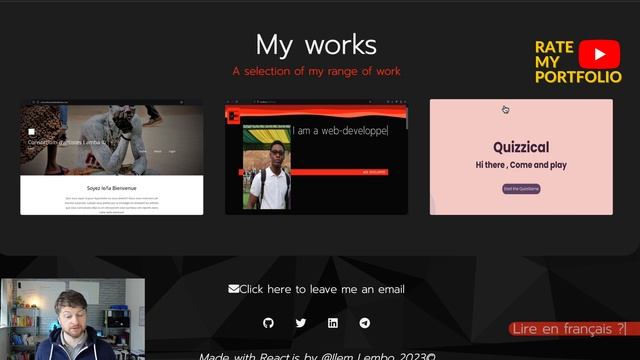
Task: Open the Quizzical project thumbnail
Action: tap(521, 157)
